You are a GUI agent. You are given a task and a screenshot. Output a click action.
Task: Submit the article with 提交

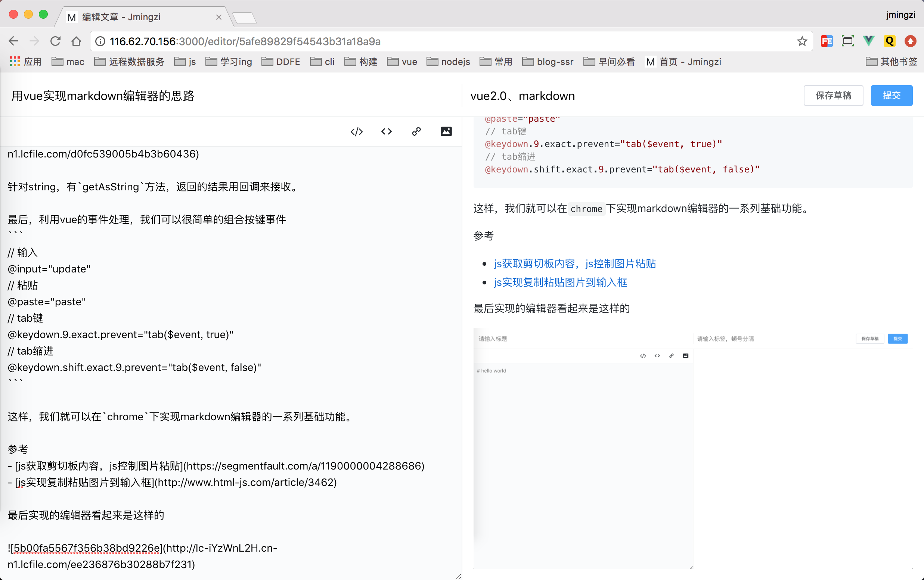[x=892, y=96]
